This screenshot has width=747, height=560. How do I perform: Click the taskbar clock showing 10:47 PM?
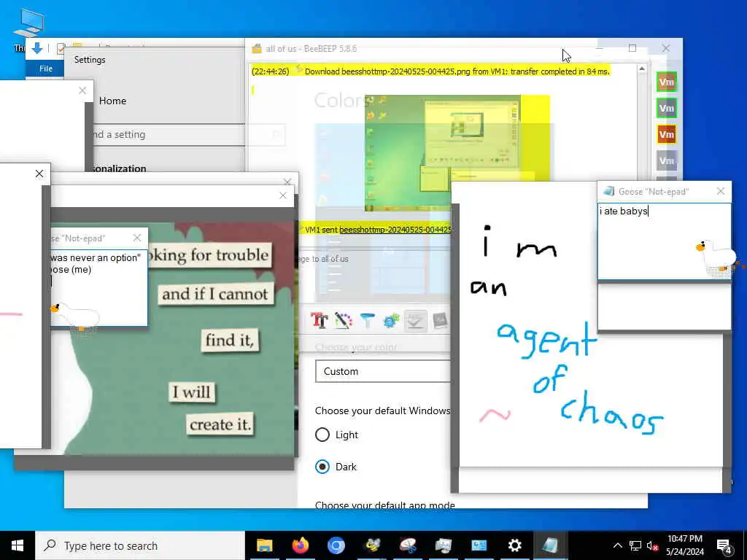tap(684, 545)
